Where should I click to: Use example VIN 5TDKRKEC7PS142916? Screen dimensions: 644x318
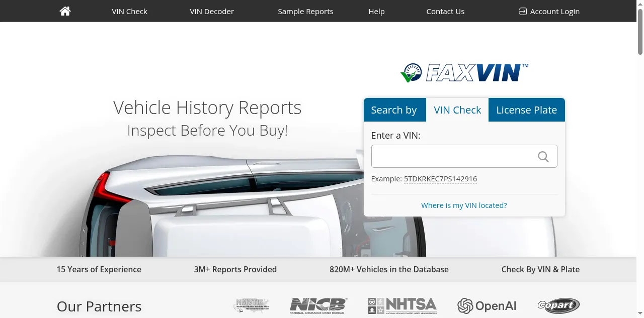440,179
